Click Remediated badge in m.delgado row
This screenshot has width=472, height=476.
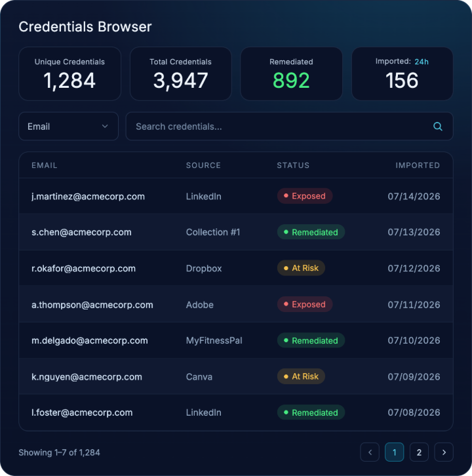[x=311, y=340]
